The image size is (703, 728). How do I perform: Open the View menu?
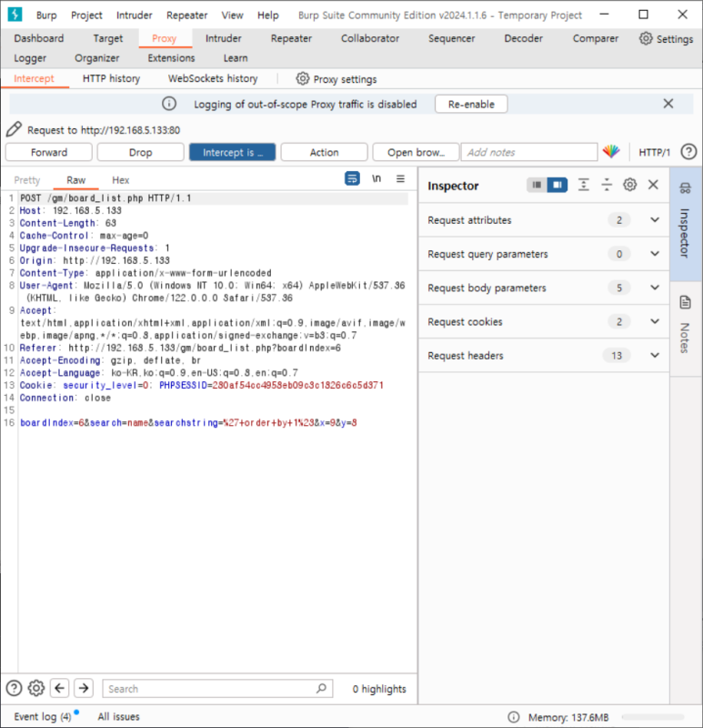pyautogui.click(x=233, y=15)
